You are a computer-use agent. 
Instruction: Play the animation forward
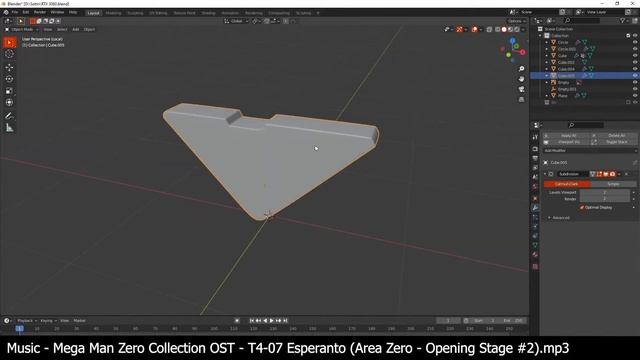(x=272, y=321)
